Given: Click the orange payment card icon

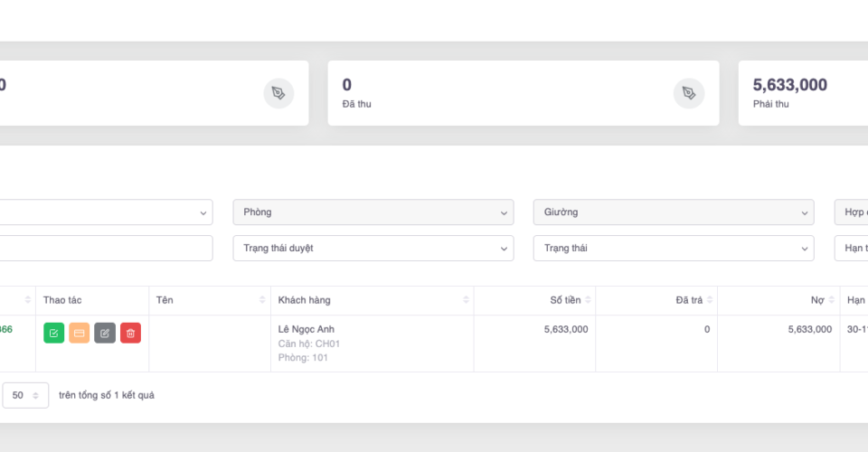Looking at the screenshot, I should point(80,334).
